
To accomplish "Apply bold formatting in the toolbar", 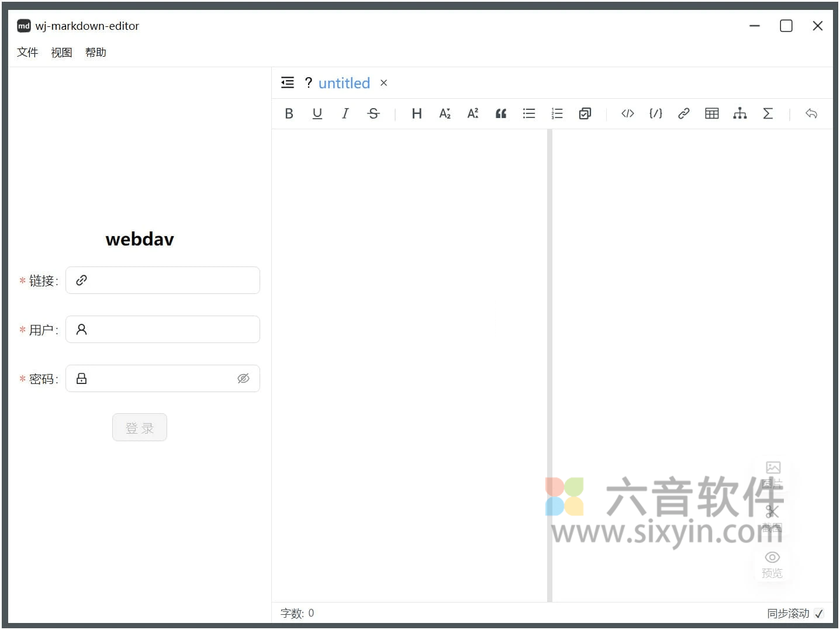I will pyautogui.click(x=289, y=113).
